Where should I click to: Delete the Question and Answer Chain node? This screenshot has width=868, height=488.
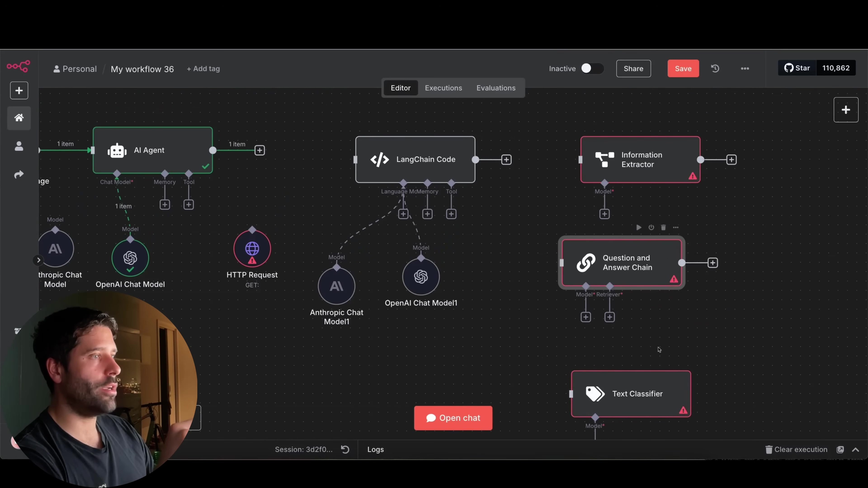point(663,227)
